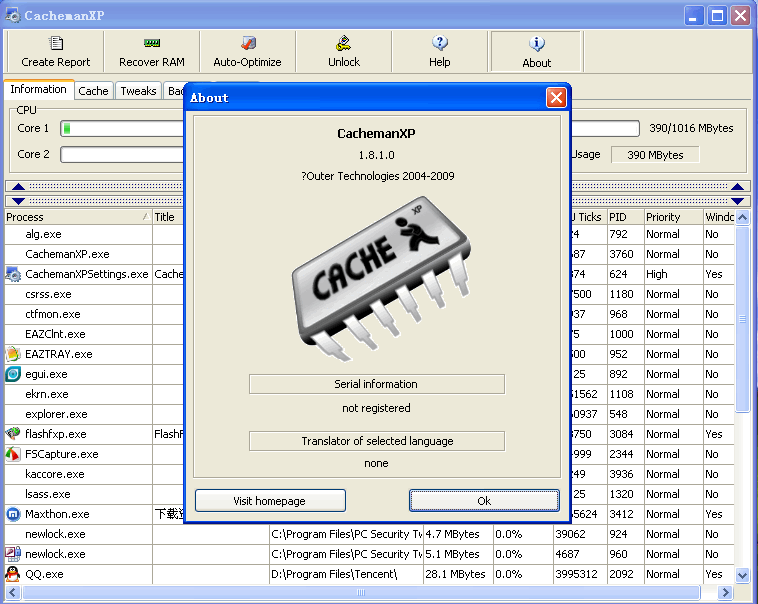This screenshot has width=758, height=604.
Task: Sort by the Process column header
Action: pos(78,217)
